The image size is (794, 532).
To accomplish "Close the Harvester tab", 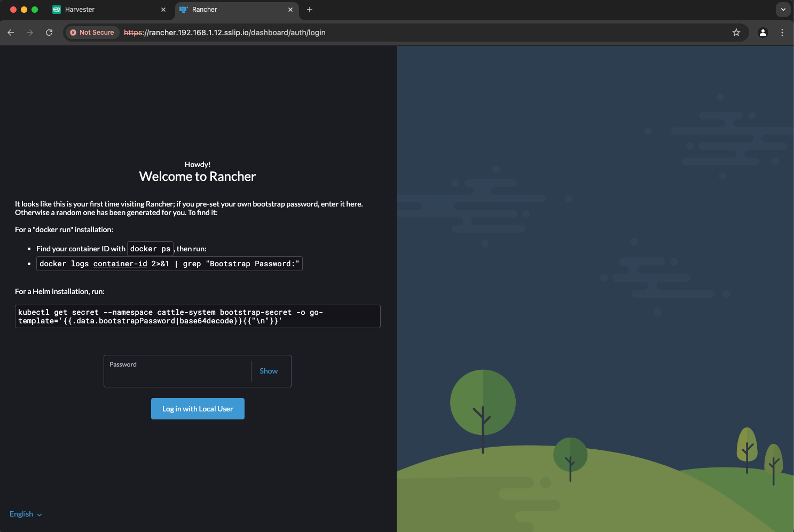I will tap(163, 10).
